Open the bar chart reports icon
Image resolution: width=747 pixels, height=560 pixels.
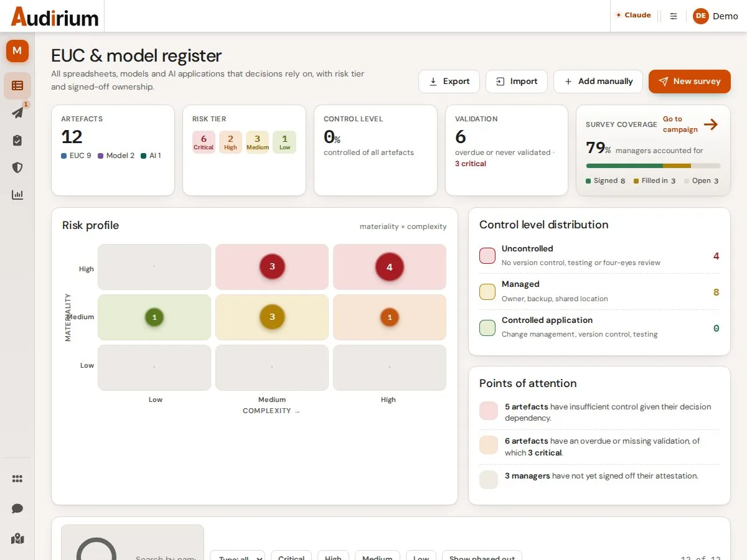coord(17,195)
